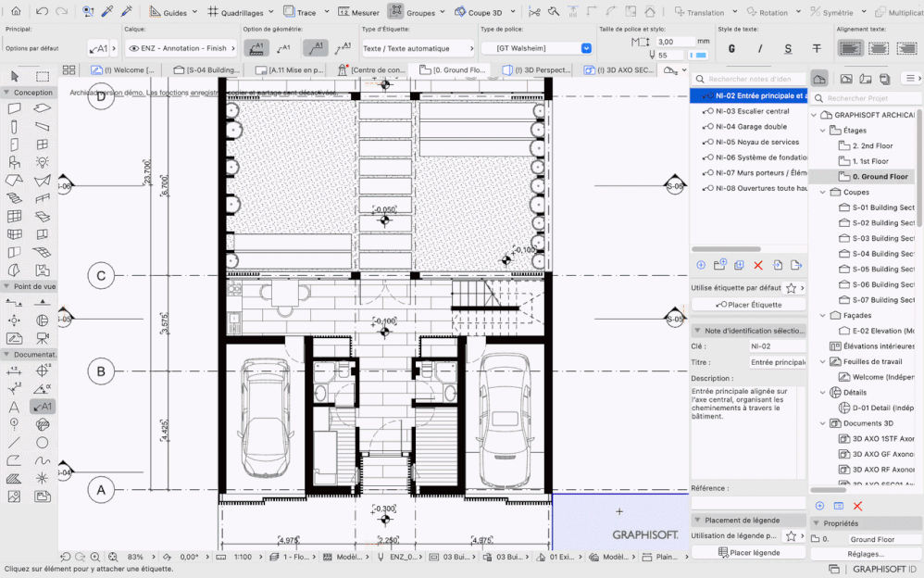Viewport: 924px width, 578px height.
Task: Switch to the Centre de con... tab
Action: click(x=372, y=69)
